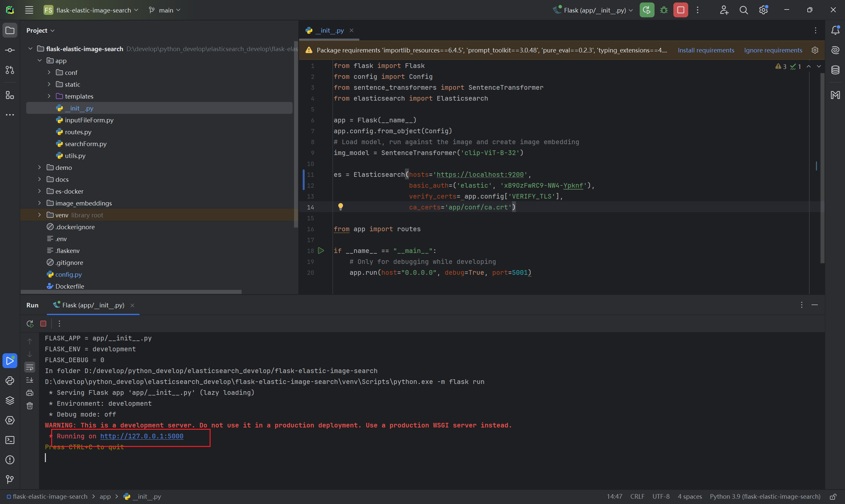This screenshot has height=504, width=845.
Task: Click the intention light bulb at line 14
Action: (x=340, y=206)
